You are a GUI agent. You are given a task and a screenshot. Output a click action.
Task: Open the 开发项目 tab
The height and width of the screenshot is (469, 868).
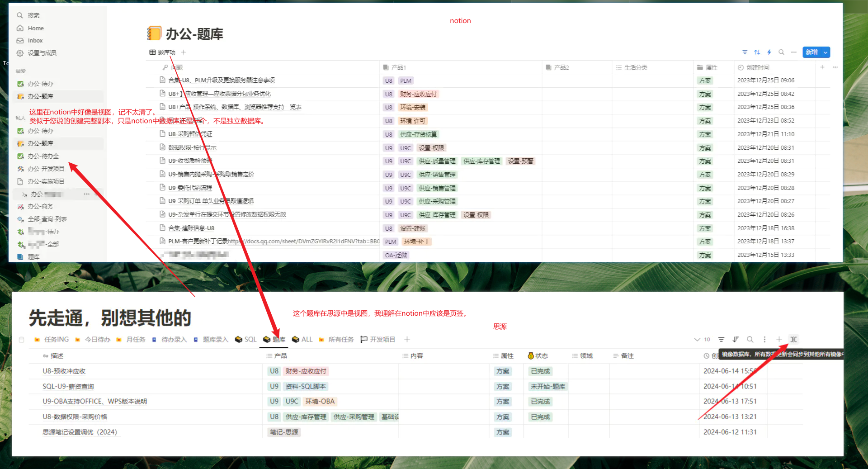click(x=378, y=339)
